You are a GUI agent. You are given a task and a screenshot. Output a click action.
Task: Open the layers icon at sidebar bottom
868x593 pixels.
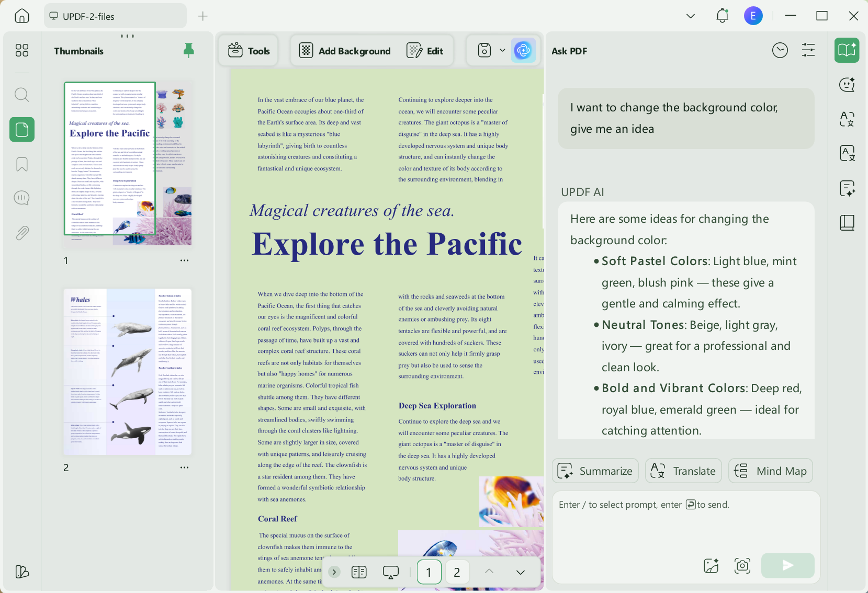tap(22, 572)
